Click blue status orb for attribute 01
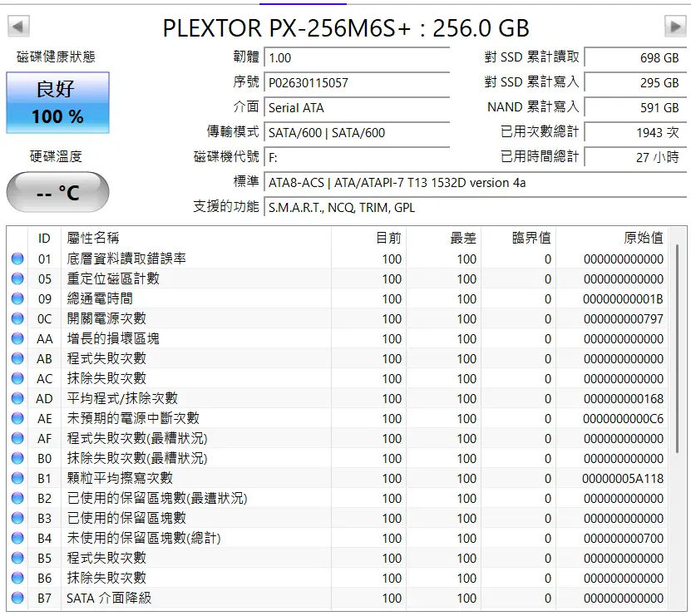Screen dimensions: 691x616 click(17, 259)
